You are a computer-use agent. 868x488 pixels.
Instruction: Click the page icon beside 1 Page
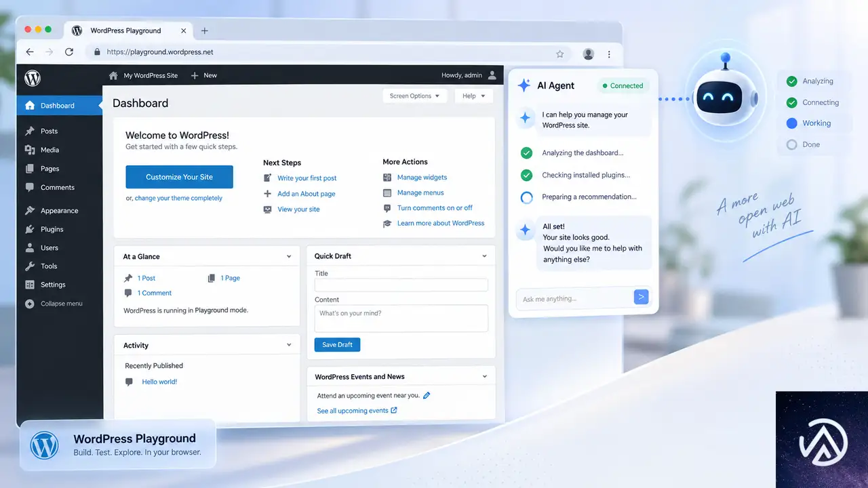pyautogui.click(x=212, y=278)
